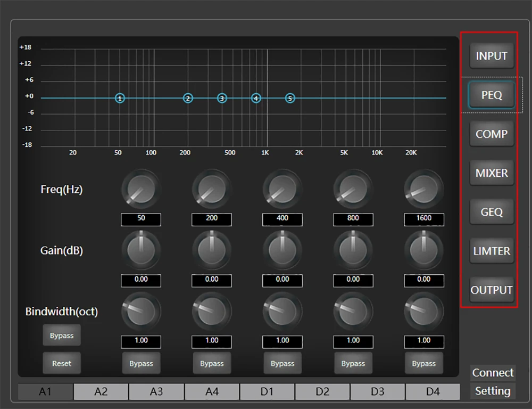Viewport: 532px width, 409px height.
Task: Switch to channel tab A3
Action: click(x=156, y=391)
